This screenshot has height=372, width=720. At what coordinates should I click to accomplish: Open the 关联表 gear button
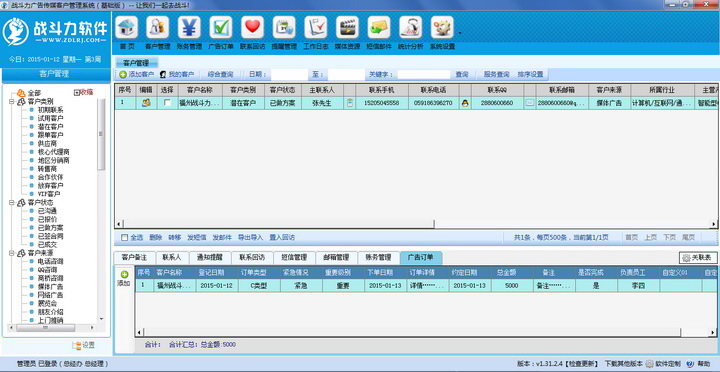click(x=698, y=258)
